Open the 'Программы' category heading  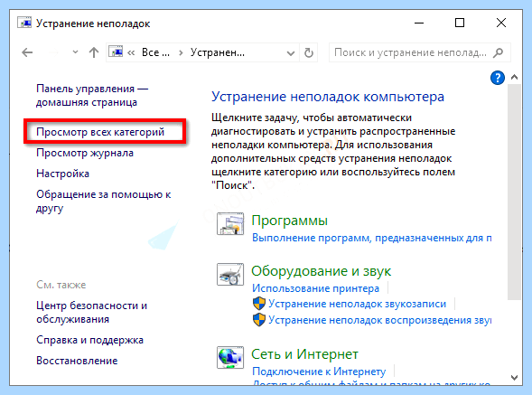(x=289, y=221)
